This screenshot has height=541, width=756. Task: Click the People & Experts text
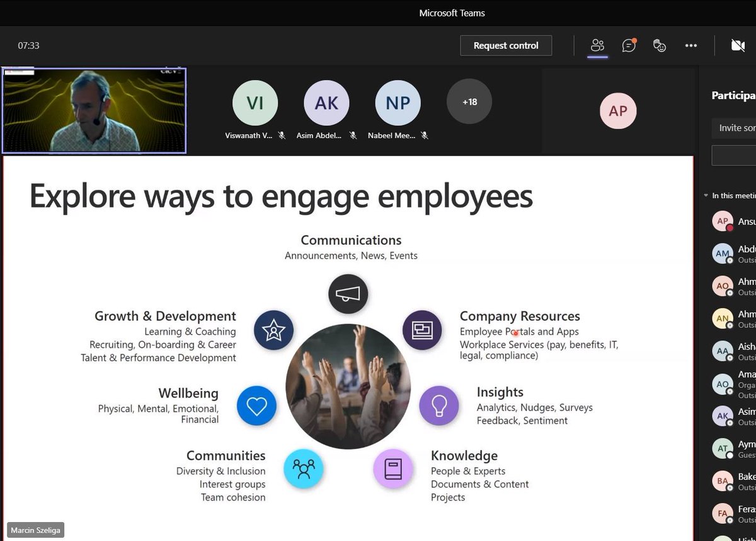click(x=468, y=471)
